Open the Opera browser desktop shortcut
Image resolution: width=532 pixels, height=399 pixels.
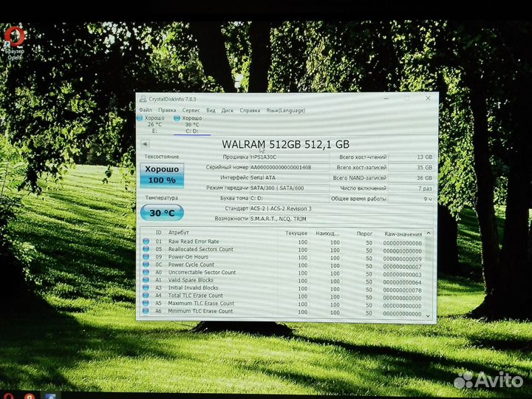[15, 42]
